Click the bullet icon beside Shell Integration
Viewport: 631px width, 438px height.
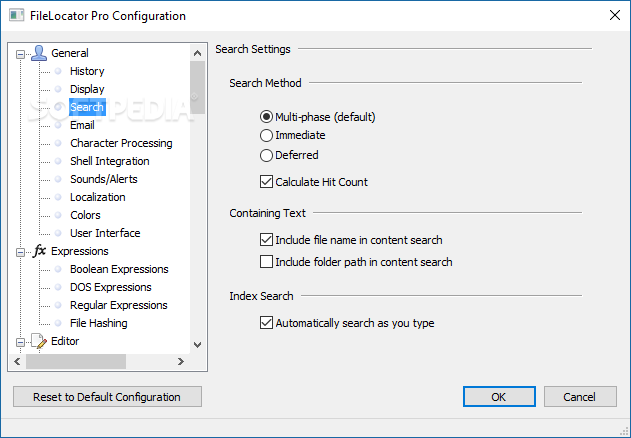pos(58,161)
